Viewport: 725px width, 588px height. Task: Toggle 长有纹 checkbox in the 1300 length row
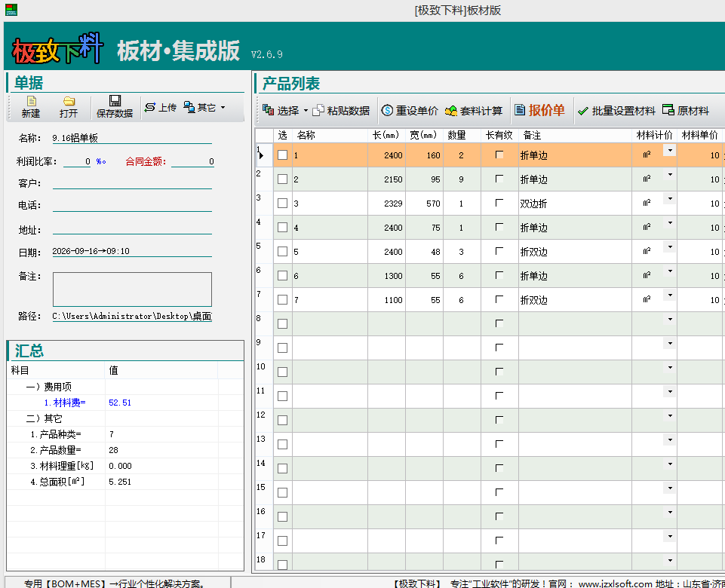499,275
